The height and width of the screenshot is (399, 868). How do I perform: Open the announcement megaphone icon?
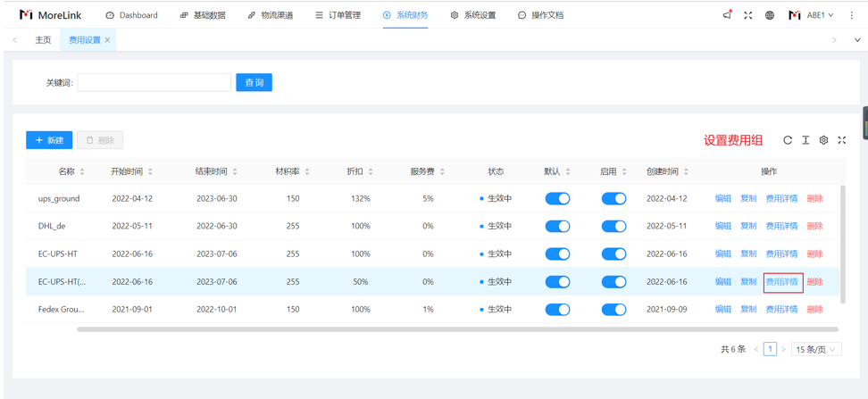coord(727,15)
